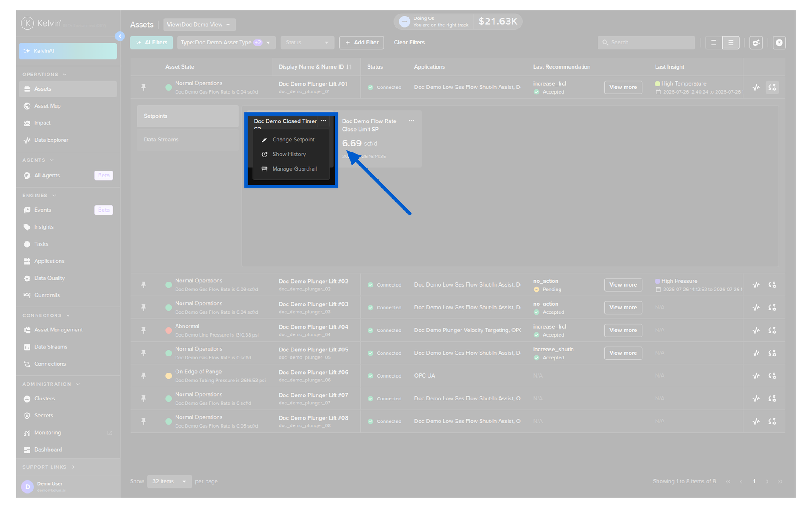Toggle pin for Plunger Lift #06
812x508 pixels.
point(143,376)
